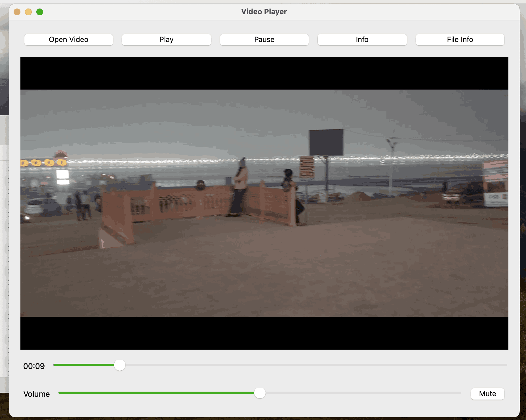Pause the video with the Pause button

pyautogui.click(x=264, y=40)
